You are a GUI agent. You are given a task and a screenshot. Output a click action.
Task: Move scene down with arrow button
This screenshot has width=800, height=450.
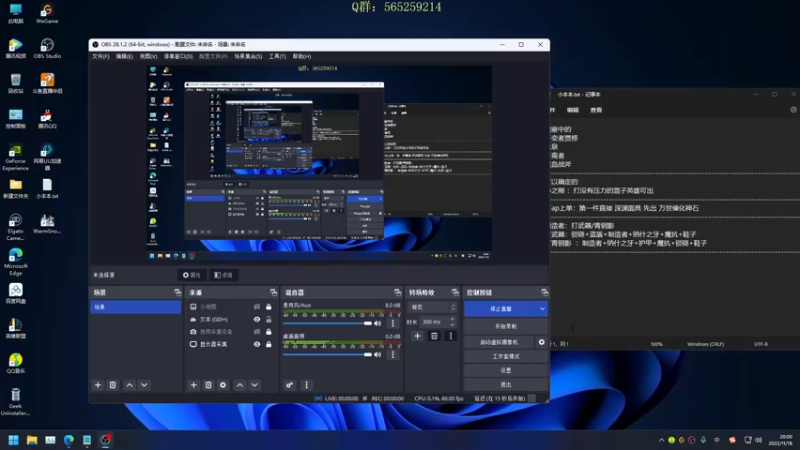point(144,385)
